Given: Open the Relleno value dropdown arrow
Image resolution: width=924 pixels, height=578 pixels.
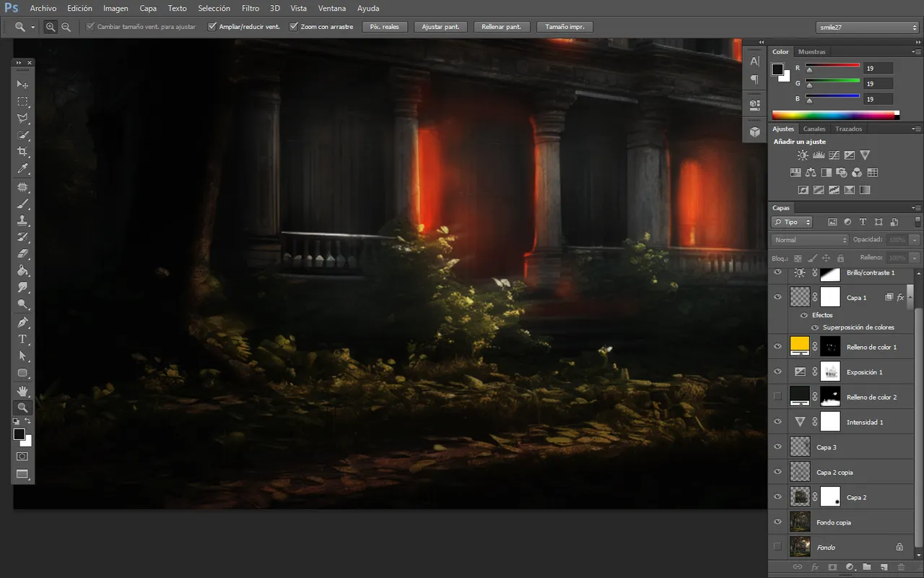Looking at the screenshot, I should point(915,257).
